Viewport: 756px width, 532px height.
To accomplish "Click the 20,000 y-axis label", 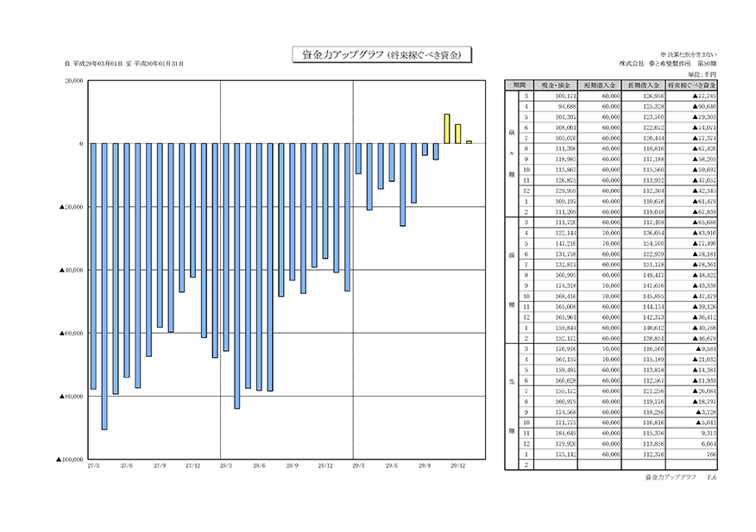I will coord(72,81).
